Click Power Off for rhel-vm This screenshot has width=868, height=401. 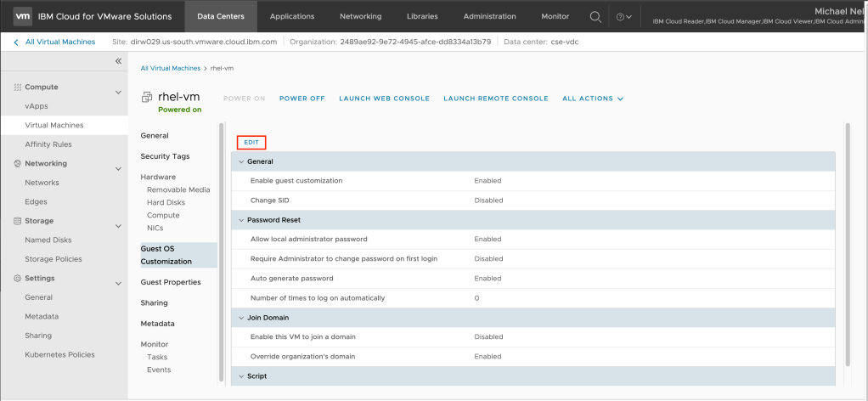coord(302,99)
